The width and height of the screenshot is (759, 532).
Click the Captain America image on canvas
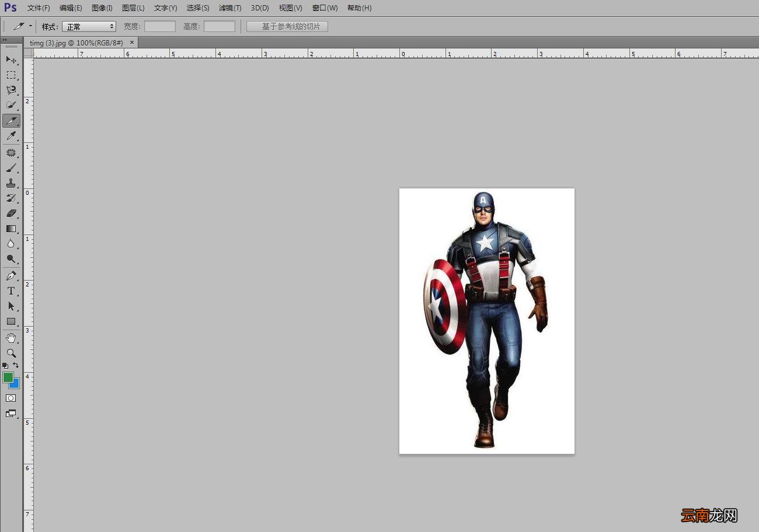click(x=487, y=321)
